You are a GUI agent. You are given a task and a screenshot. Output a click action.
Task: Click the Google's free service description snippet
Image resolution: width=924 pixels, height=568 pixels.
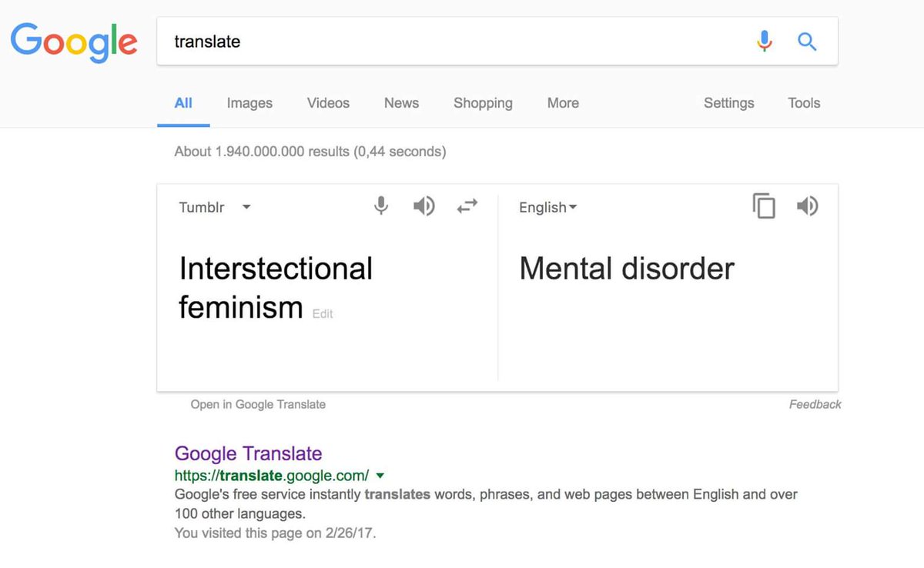[486, 503]
